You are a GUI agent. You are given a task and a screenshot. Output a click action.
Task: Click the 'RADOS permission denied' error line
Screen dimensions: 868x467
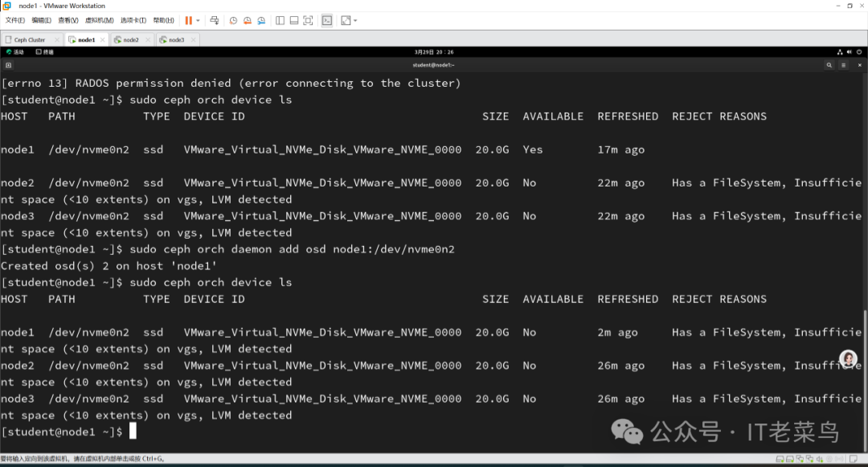coord(231,84)
